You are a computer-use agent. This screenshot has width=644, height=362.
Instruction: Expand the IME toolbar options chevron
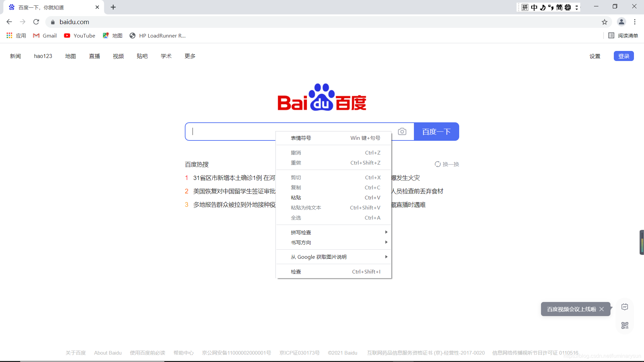tap(576, 7)
